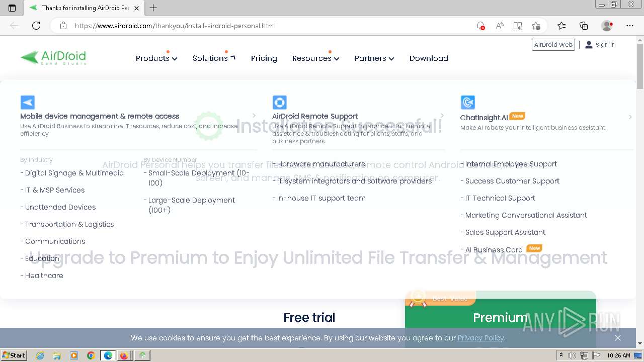
Task: Open AirDroid Web
Action: point(553,45)
